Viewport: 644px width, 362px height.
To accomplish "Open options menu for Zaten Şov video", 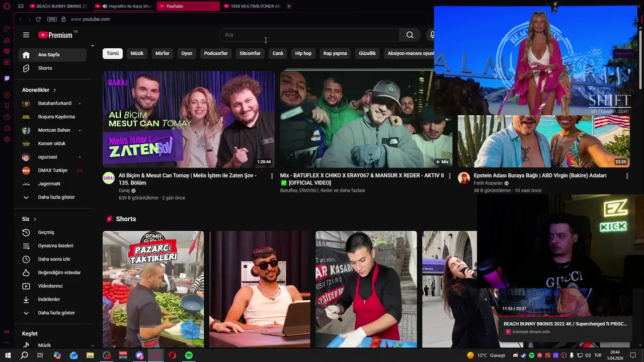I will pos(272,176).
